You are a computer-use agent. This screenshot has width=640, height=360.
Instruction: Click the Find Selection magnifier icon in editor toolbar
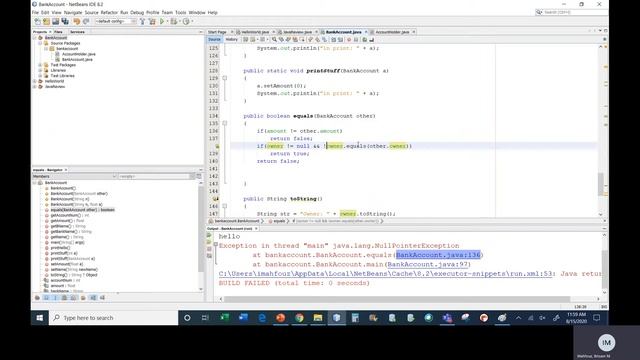click(x=274, y=40)
